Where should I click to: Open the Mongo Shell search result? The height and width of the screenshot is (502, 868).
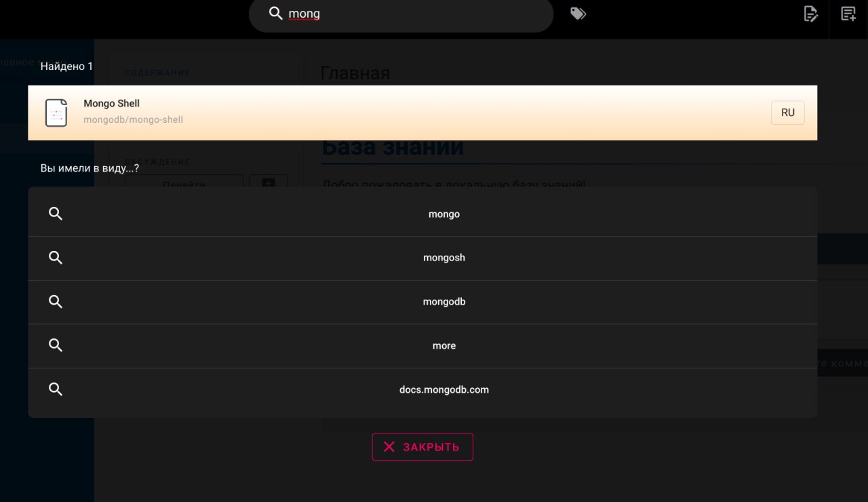[422, 113]
